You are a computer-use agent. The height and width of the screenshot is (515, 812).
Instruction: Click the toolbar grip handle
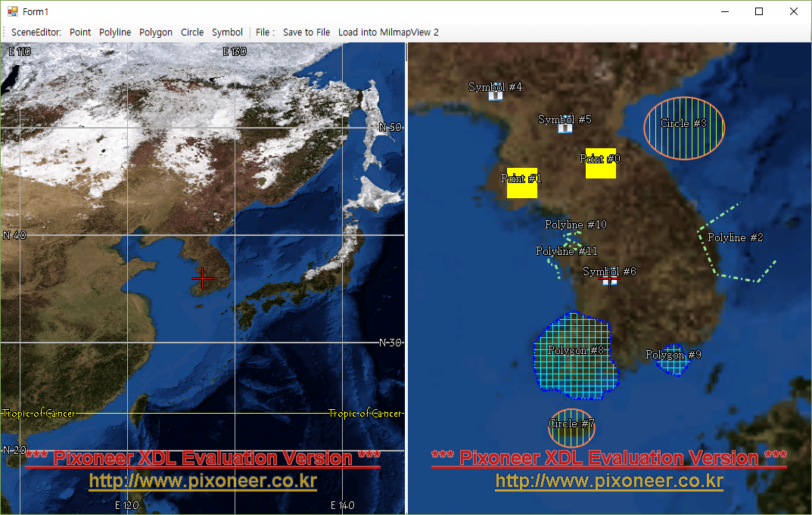pos(4,32)
